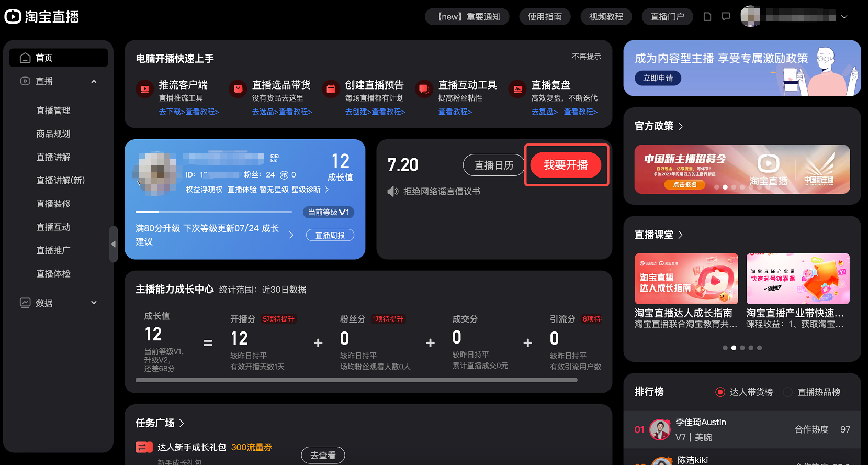868x465 pixels.
Task: Click the 去下载>查看教程> link
Action: coord(189,112)
